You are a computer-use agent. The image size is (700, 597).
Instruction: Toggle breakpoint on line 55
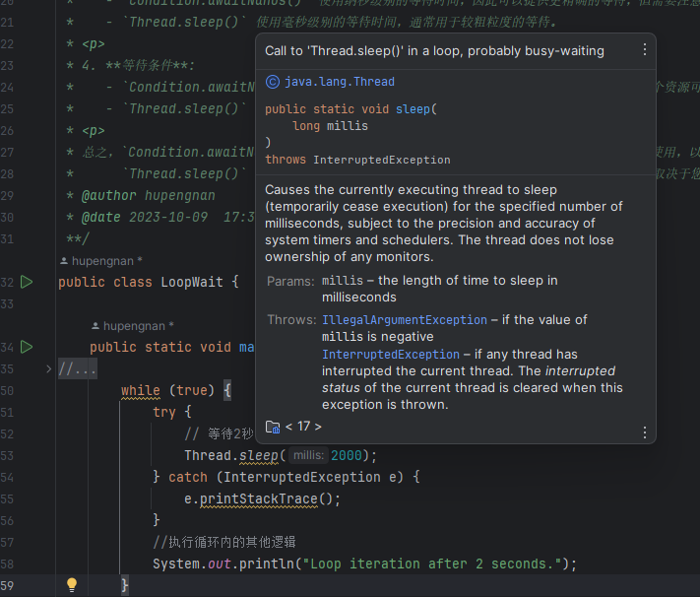(12, 498)
